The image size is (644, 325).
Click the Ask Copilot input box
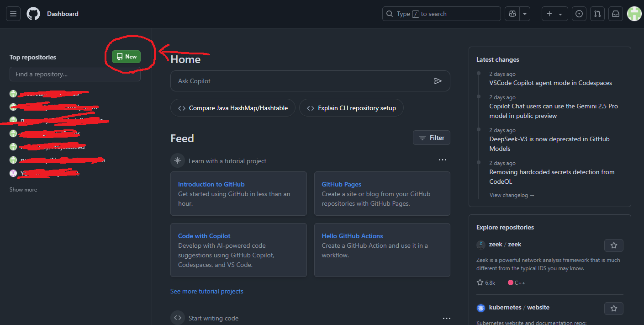[310, 81]
